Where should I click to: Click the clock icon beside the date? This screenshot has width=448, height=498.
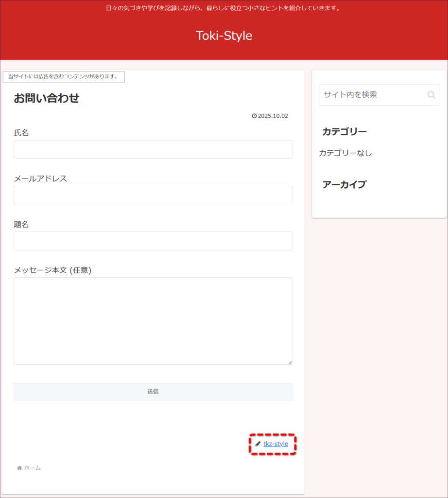(x=254, y=116)
